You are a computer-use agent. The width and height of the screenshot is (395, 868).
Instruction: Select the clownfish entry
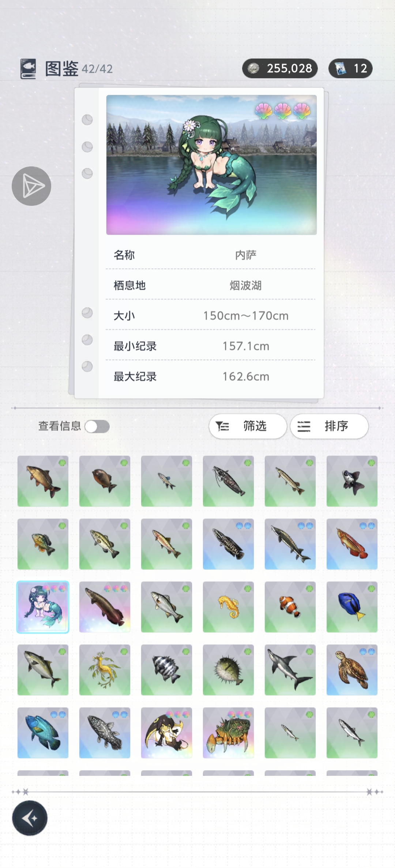290,607
